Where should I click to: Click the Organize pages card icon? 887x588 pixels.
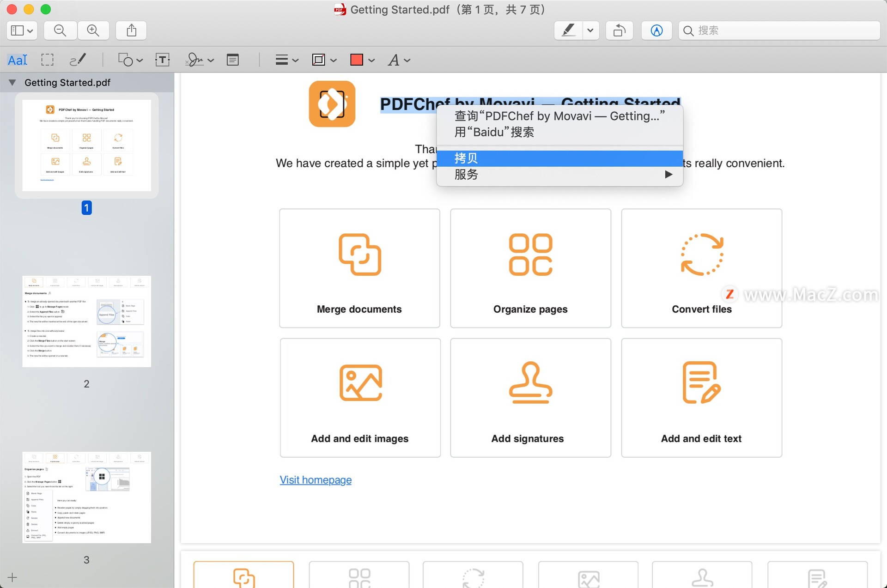click(x=530, y=255)
